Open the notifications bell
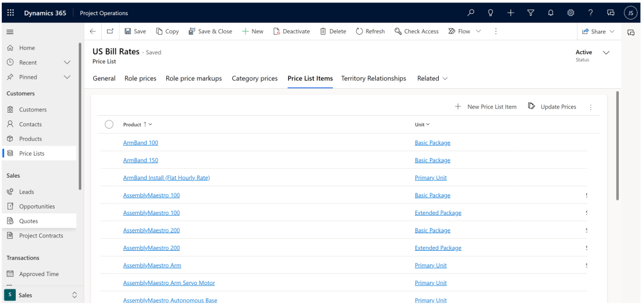This screenshot has height=305, width=644. [550, 13]
